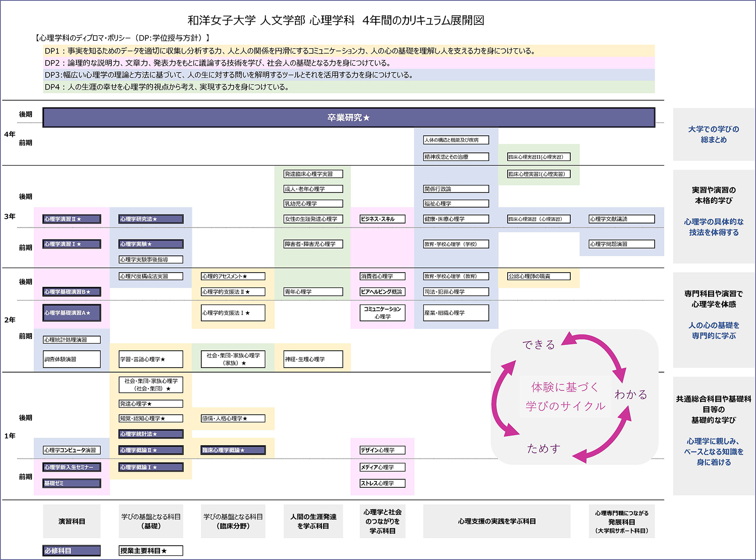Click 心理尺度構成法実習 course box

(x=151, y=276)
